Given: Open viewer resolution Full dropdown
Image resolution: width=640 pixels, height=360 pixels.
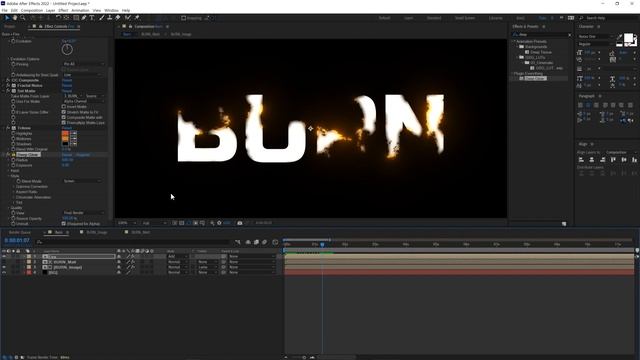Looking at the screenshot, I should 154,223.
